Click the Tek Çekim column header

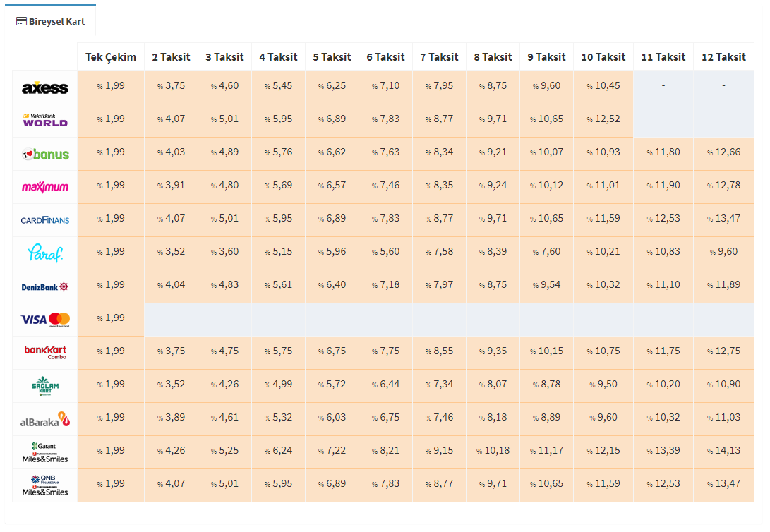click(x=111, y=57)
